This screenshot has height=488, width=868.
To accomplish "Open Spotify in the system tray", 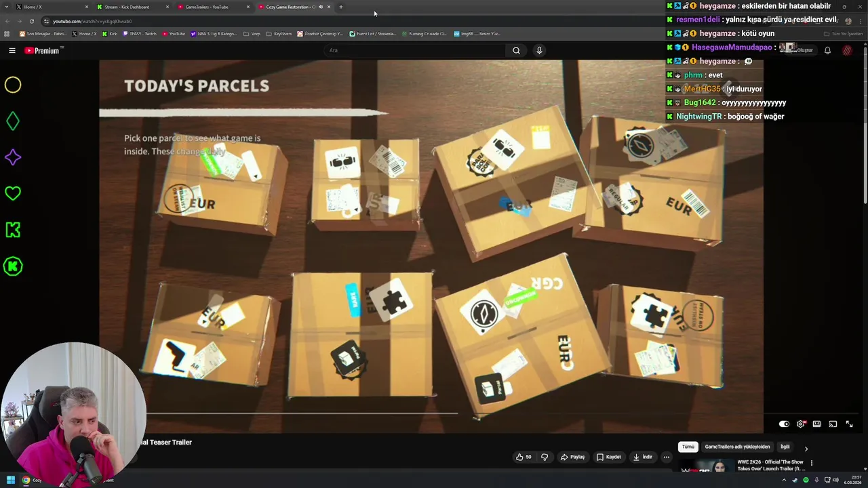I will [806, 480].
